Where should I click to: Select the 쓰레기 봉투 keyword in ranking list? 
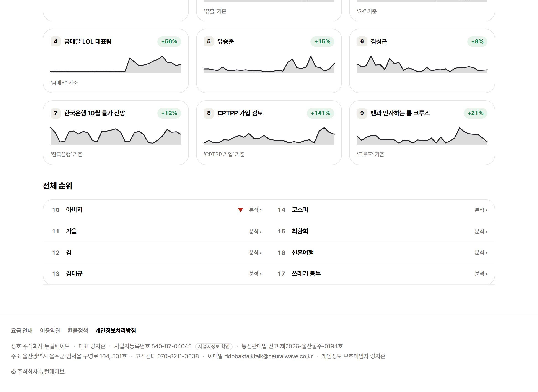coord(306,273)
